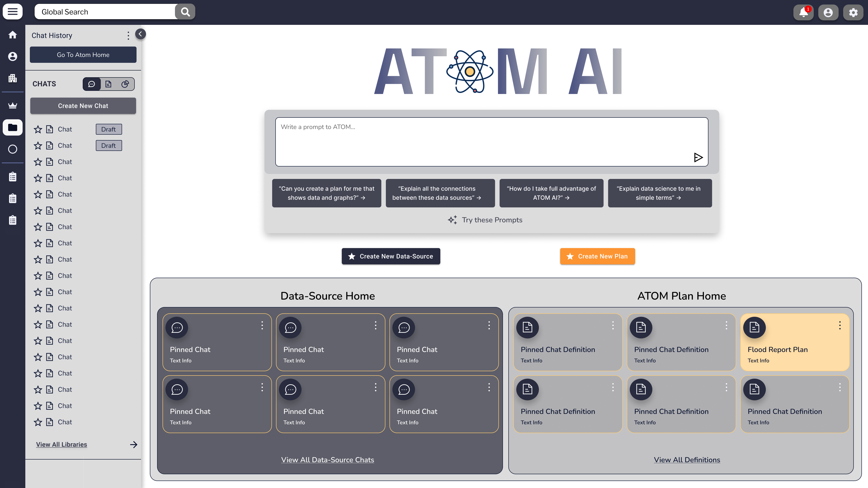
Task: Click the ATOM Plan Home heading
Action: [x=681, y=296]
